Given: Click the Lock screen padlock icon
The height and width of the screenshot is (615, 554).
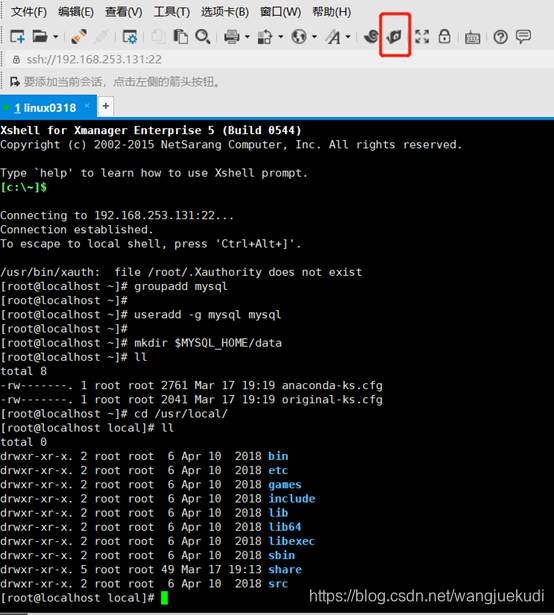Looking at the screenshot, I should tap(444, 36).
